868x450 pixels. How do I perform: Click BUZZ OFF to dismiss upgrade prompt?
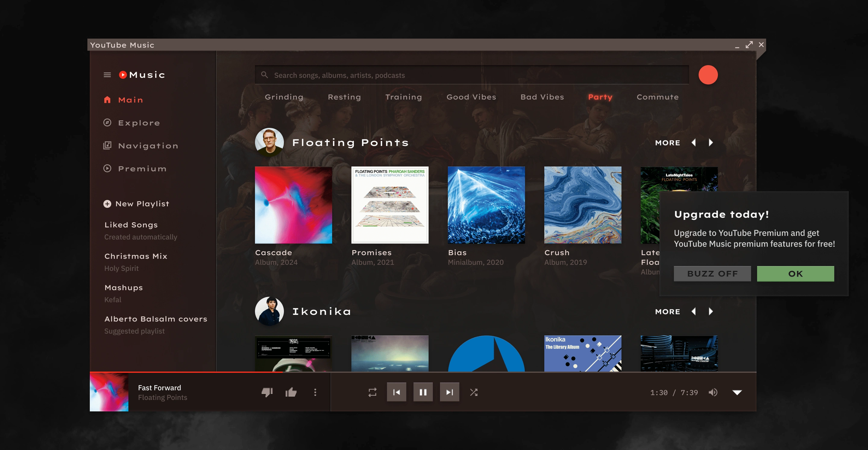tap(712, 273)
